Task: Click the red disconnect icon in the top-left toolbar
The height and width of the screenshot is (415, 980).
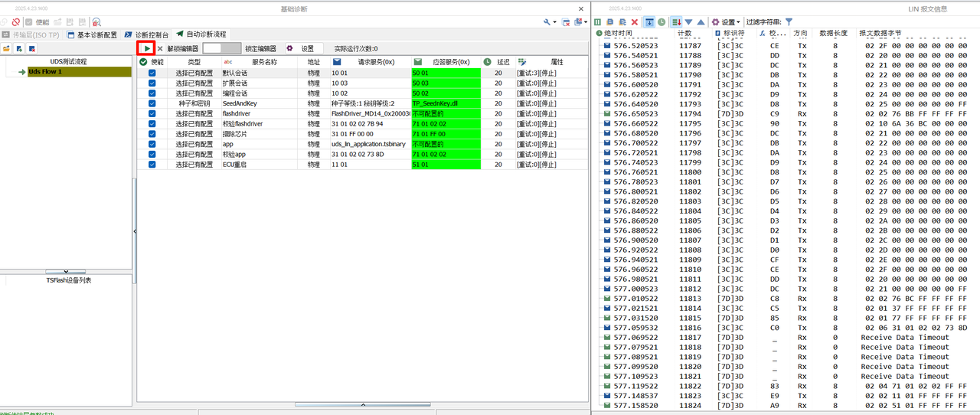Action: coord(16,22)
